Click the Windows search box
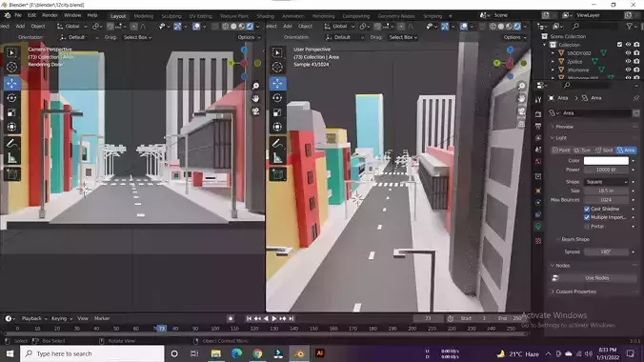 (x=92, y=353)
